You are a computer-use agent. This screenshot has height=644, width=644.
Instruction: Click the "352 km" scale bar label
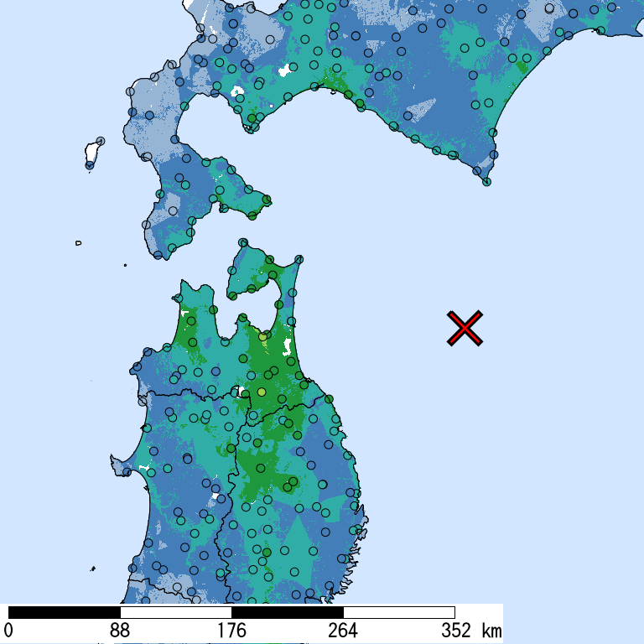point(470,630)
